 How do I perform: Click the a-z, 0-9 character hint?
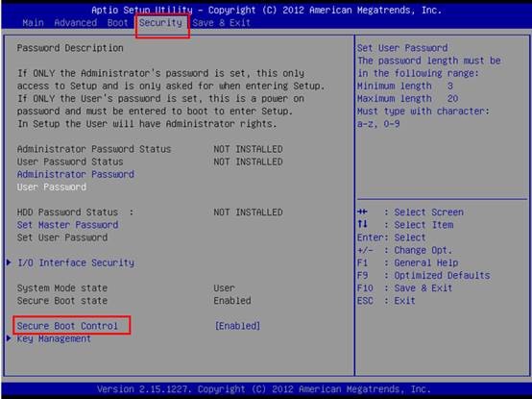click(x=378, y=124)
